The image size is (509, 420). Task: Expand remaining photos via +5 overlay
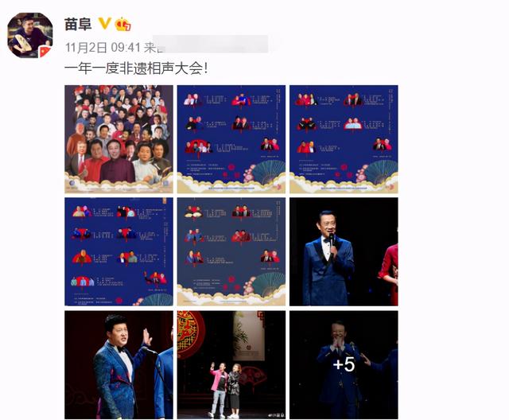(344, 364)
